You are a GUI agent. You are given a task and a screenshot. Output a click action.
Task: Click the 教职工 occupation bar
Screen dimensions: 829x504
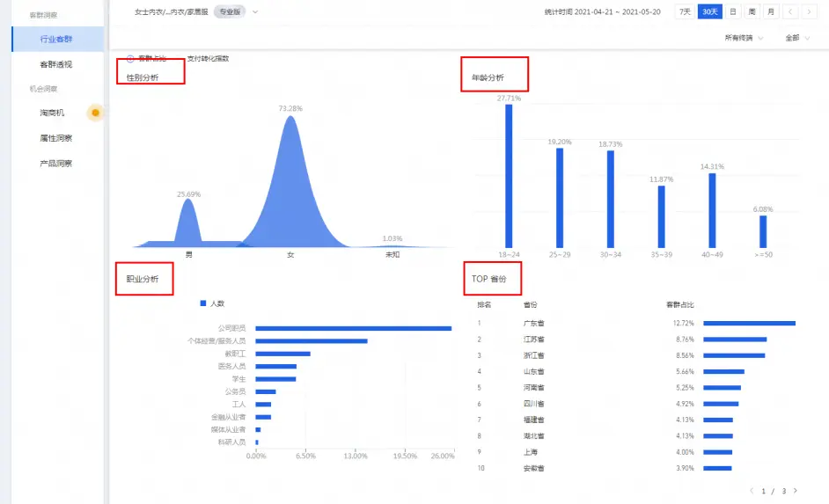282,354
